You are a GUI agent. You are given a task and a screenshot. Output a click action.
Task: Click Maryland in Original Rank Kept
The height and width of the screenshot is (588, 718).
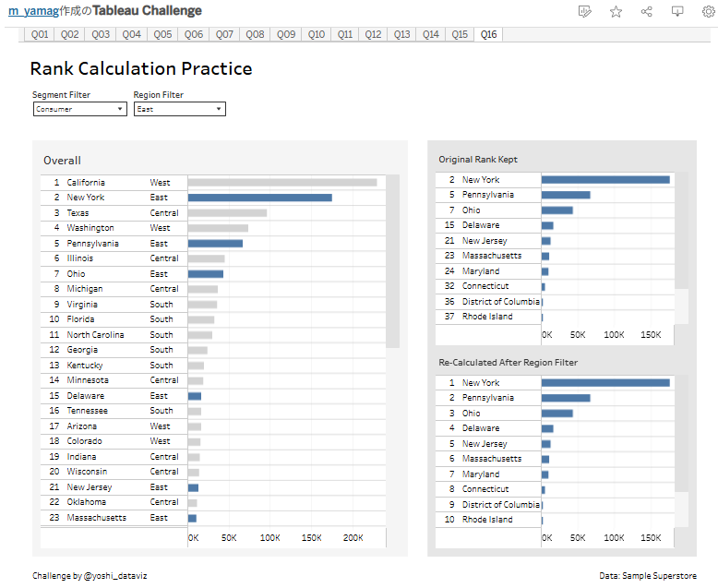coord(481,271)
